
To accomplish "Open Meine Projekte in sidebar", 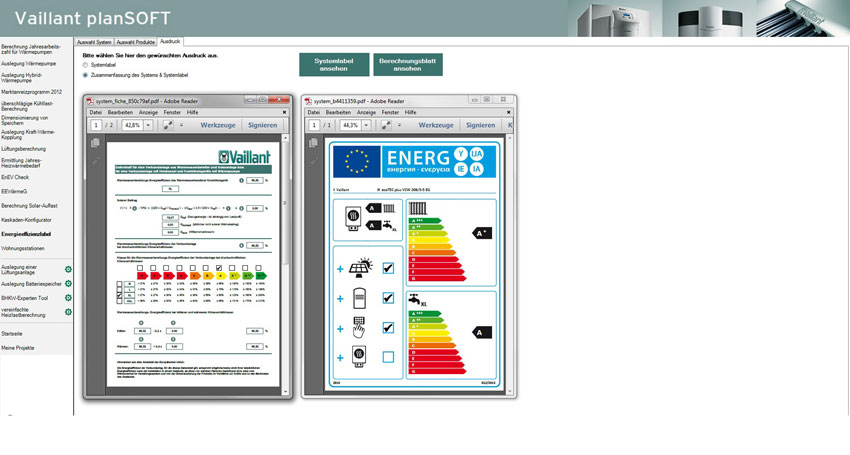I will 18,348.
